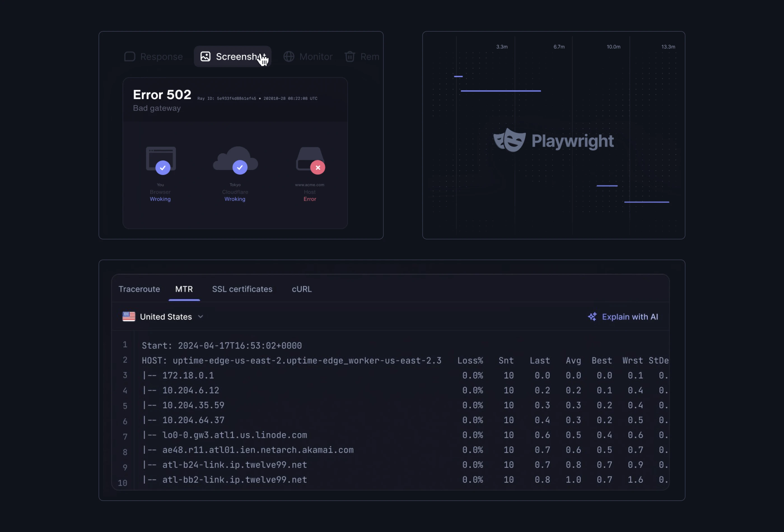Viewport: 784px width, 532px height.
Task: Click the red X badge on the Host error
Action: tap(318, 167)
